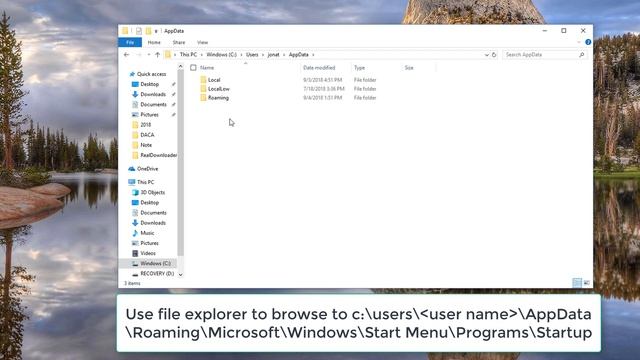This screenshot has width=640, height=360.
Task: Sort by the Type column header
Action: point(359,68)
